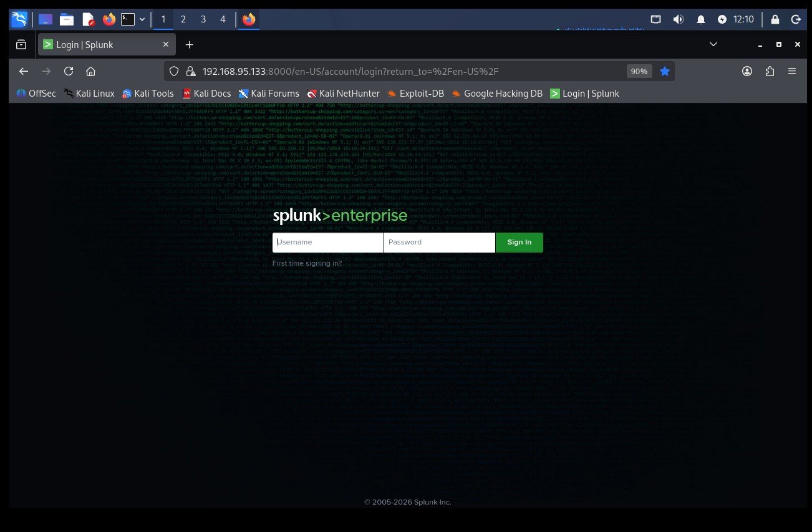Open the volume control in the tray

[679, 19]
